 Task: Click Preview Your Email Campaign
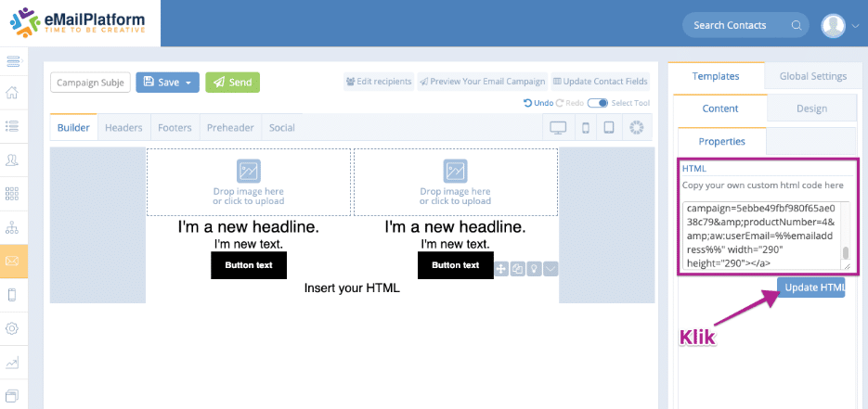pyautogui.click(x=482, y=82)
